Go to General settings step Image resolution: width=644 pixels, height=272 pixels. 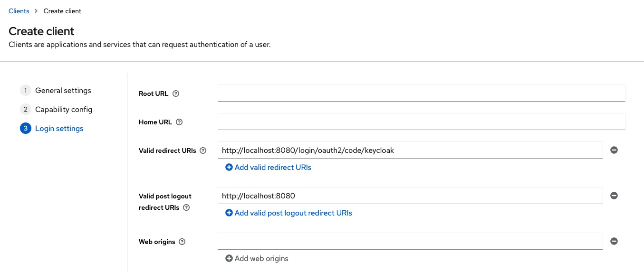coord(56,90)
